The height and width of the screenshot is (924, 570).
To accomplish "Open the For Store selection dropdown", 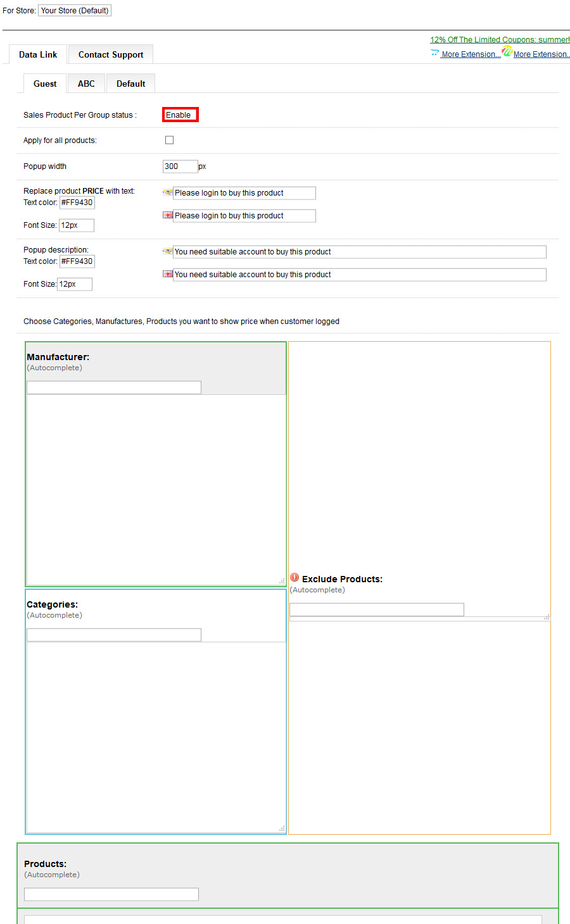I will (x=75, y=11).
